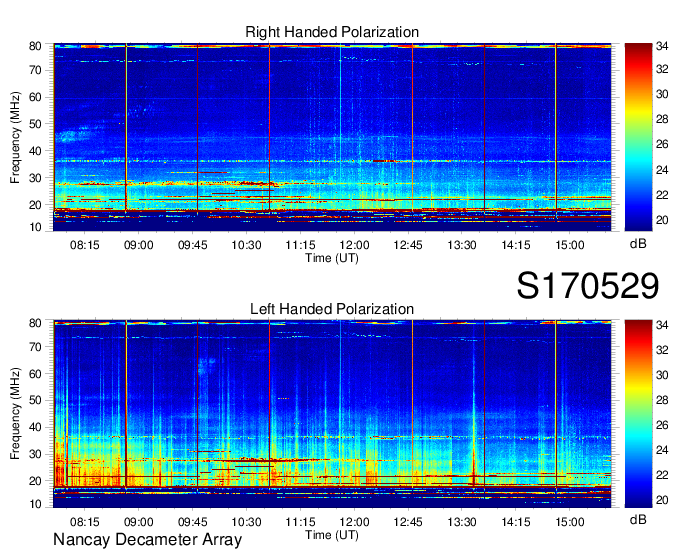Click the 08:15 tick label on the upper plot

pos(85,245)
